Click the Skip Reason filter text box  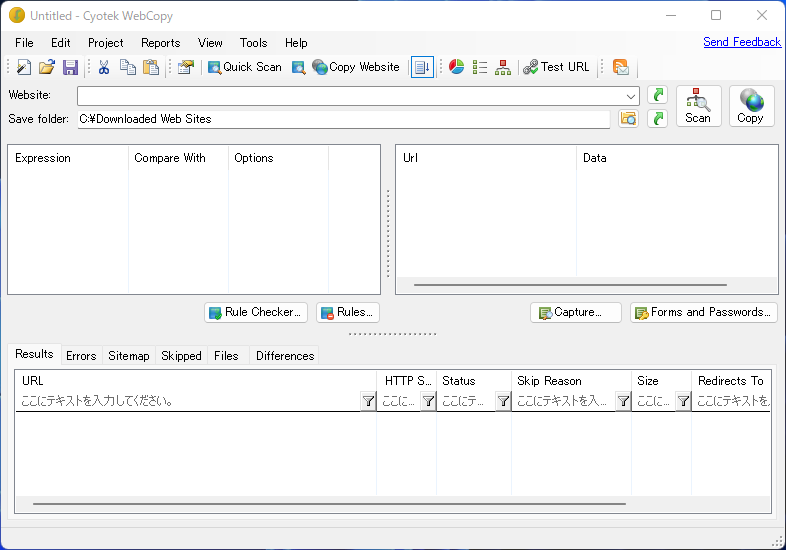[564, 401]
